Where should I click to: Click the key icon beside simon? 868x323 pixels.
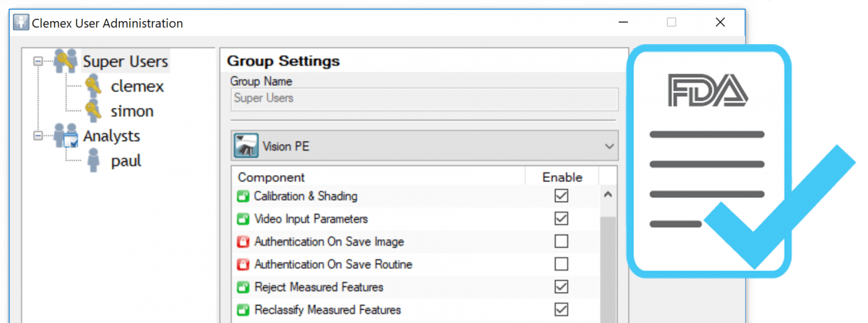(94, 111)
